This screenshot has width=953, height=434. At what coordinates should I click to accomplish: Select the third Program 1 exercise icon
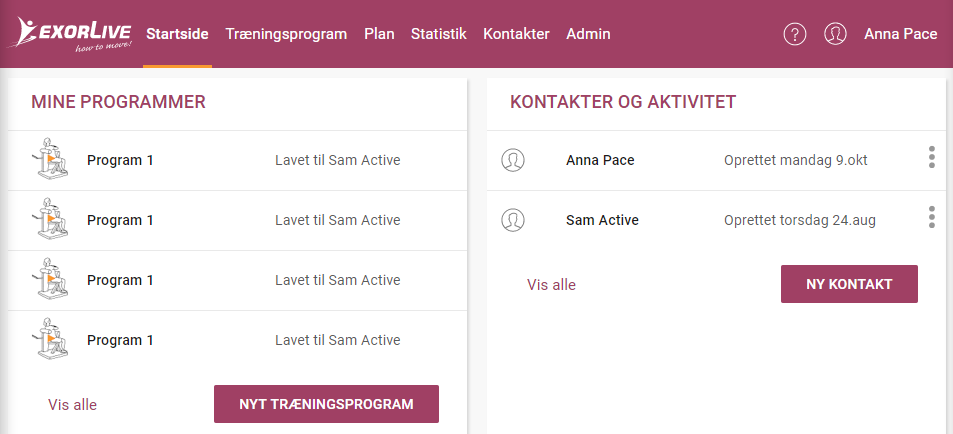(x=49, y=278)
